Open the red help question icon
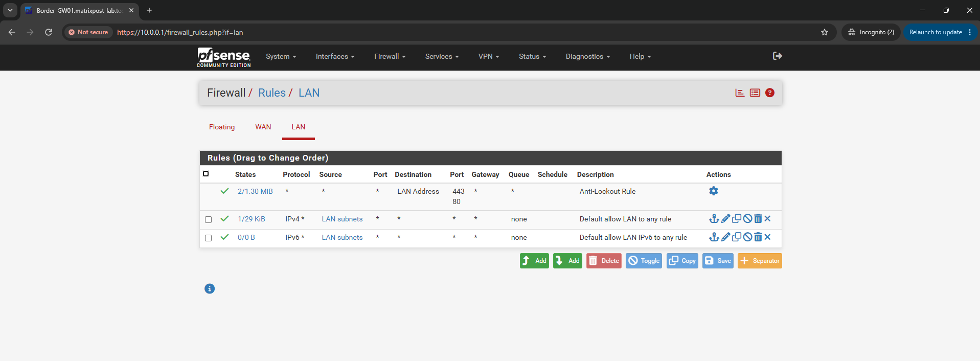This screenshot has width=980, height=361. (x=770, y=93)
